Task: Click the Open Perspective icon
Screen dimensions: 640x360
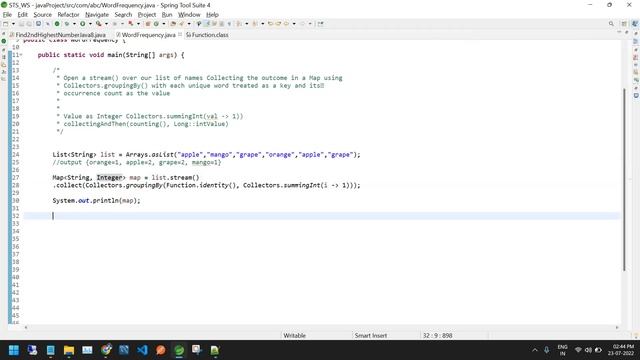Action: 624,24
